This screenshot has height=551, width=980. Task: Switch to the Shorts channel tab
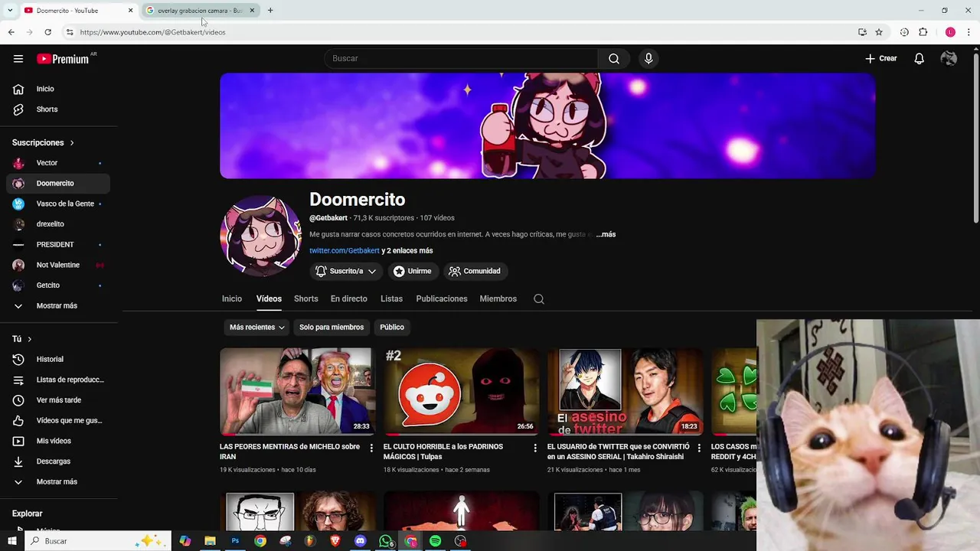pos(305,299)
